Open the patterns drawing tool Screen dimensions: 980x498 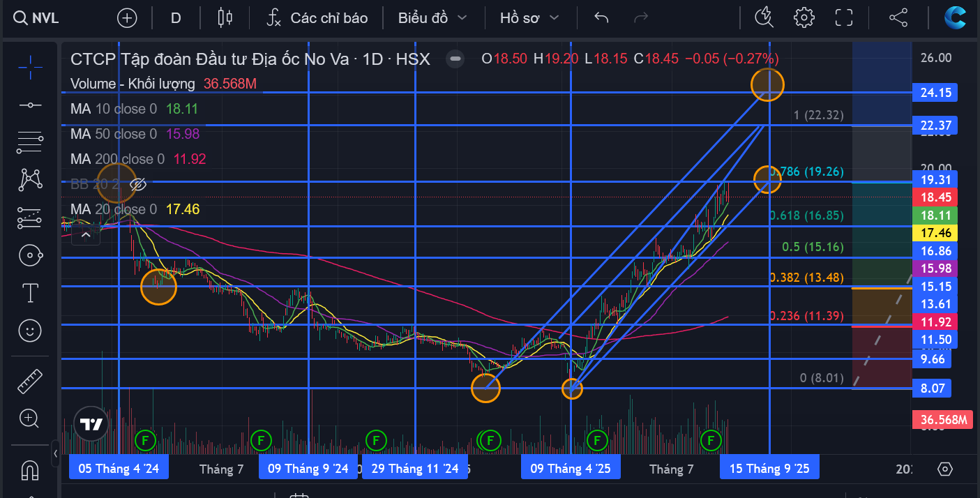[x=30, y=180]
